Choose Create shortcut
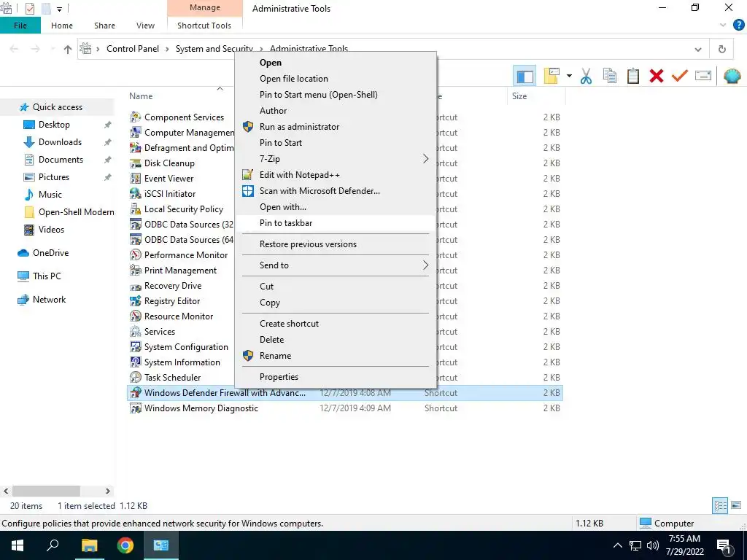Image resolution: width=747 pixels, height=560 pixels. (x=336, y=324)
